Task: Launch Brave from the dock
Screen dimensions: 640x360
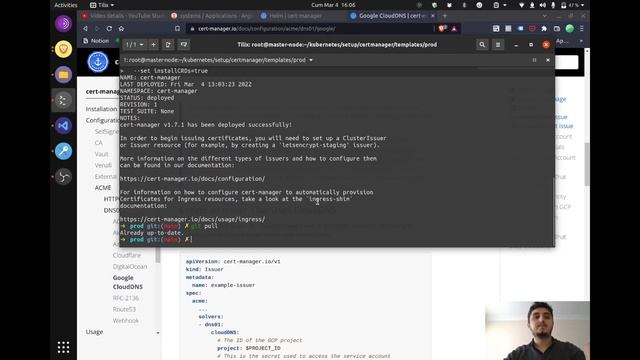Action: 63,49
